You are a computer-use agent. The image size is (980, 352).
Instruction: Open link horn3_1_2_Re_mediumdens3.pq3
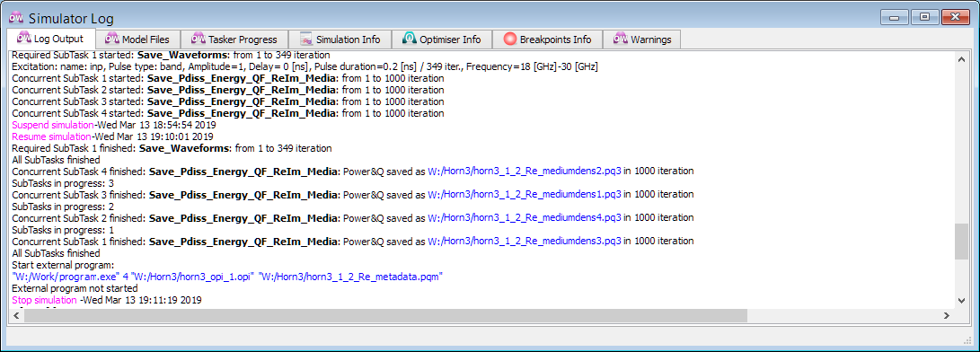click(x=525, y=242)
